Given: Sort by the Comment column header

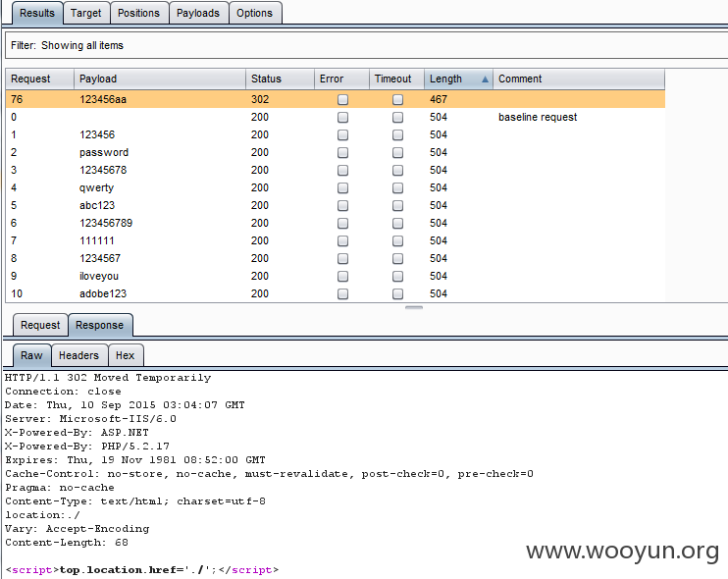Looking at the screenshot, I should (579, 79).
